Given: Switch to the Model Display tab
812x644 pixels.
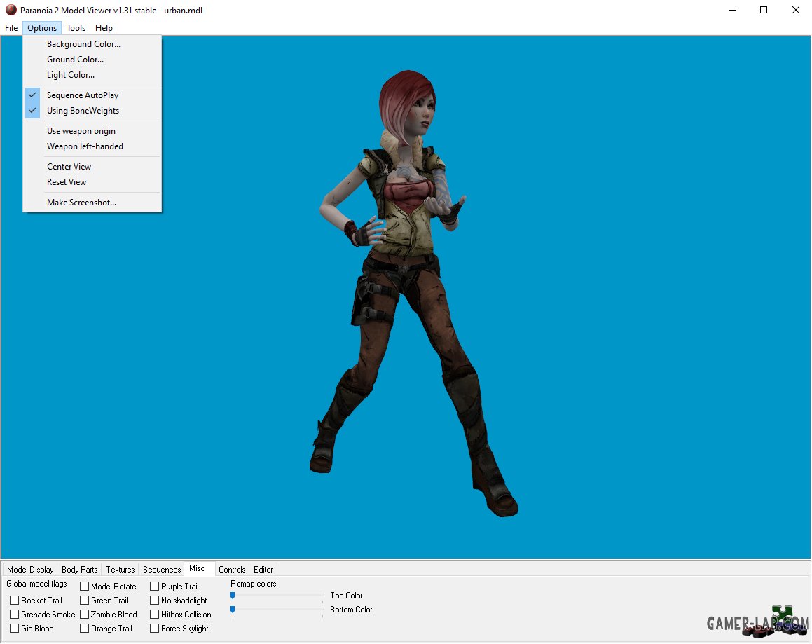Looking at the screenshot, I should click(30, 570).
